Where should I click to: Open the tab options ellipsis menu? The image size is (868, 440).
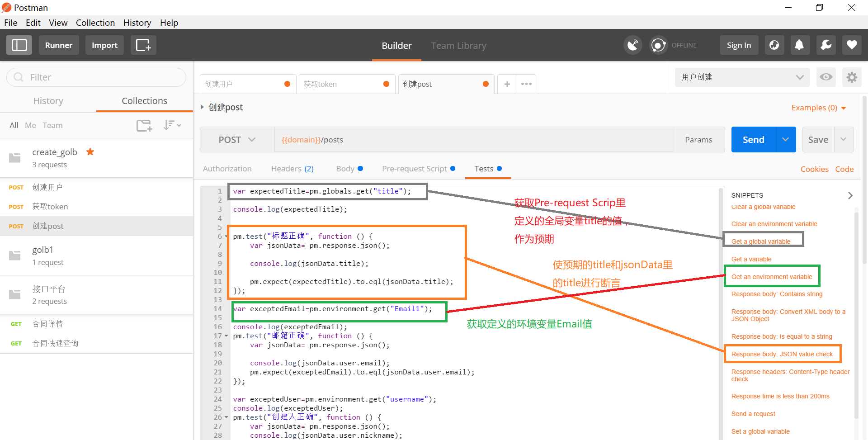tap(526, 84)
